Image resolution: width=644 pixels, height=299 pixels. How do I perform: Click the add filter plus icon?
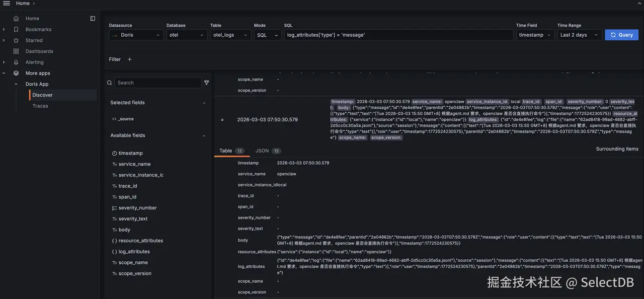(129, 59)
